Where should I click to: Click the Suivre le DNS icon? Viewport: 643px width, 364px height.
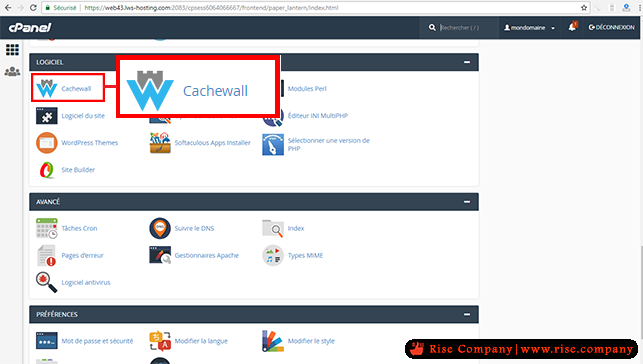(160, 228)
